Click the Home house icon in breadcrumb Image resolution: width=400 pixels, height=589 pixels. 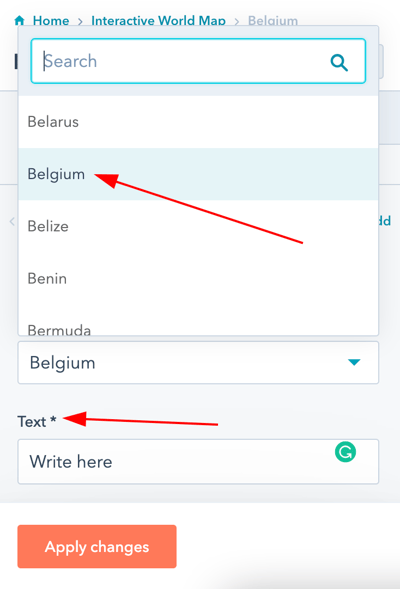[20, 20]
